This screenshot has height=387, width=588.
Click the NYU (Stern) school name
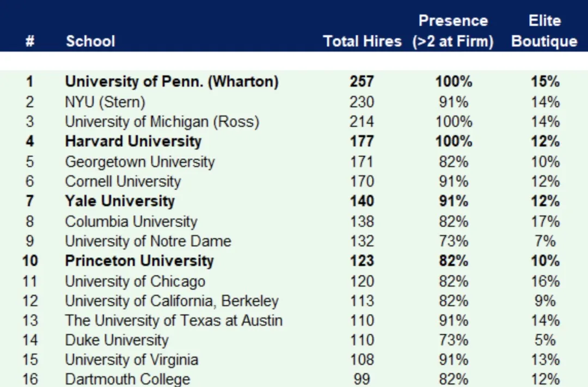[105, 102]
